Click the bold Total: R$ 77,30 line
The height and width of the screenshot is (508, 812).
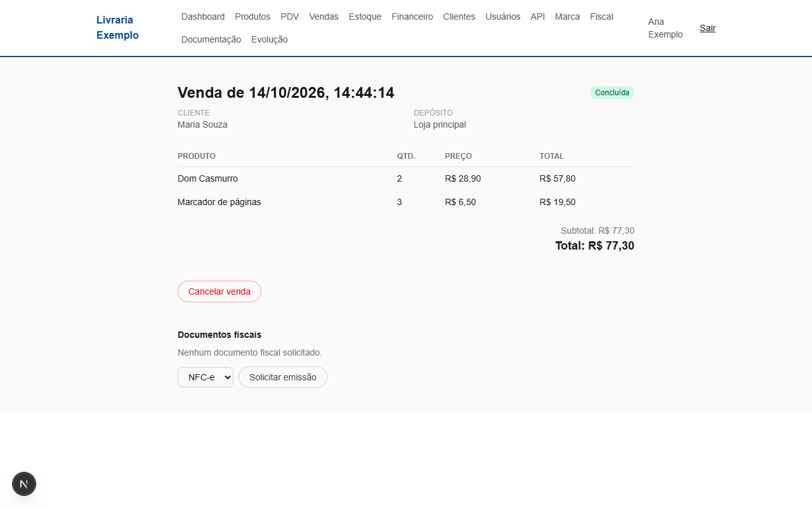click(x=594, y=246)
